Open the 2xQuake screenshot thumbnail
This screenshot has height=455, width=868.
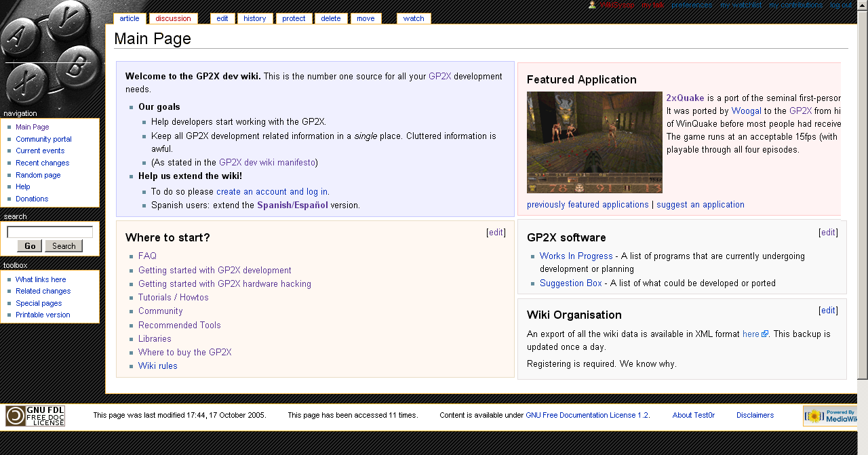pos(594,142)
